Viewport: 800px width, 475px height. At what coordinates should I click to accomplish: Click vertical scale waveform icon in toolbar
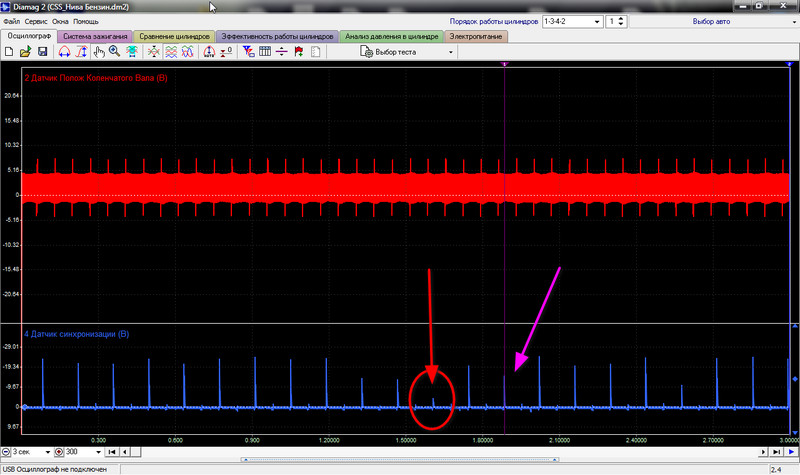[x=82, y=52]
